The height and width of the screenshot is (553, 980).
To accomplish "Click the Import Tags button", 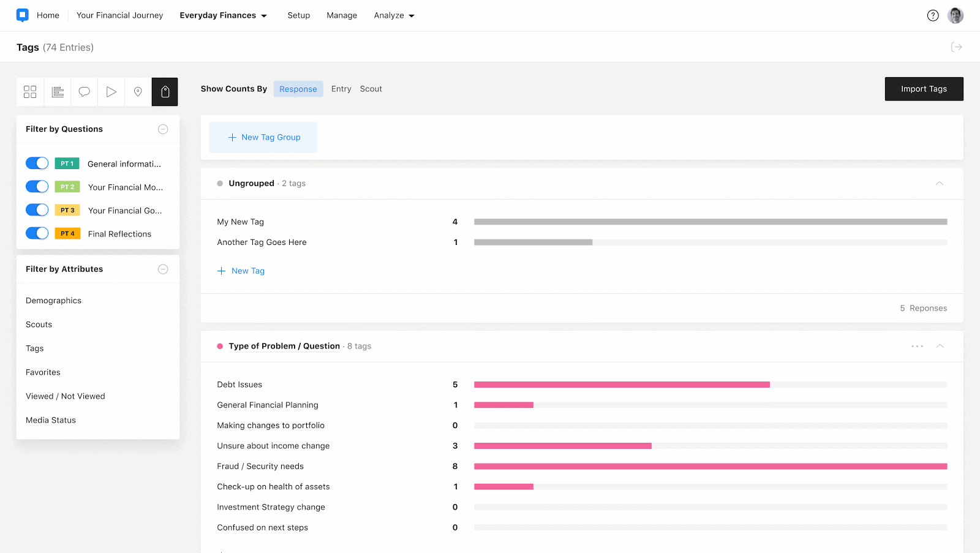I will pos(924,89).
